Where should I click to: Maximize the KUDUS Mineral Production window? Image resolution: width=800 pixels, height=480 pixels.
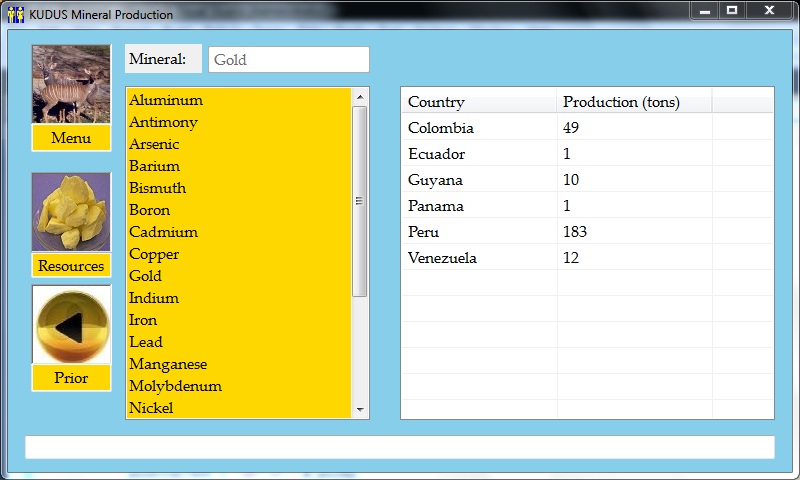pos(732,10)
